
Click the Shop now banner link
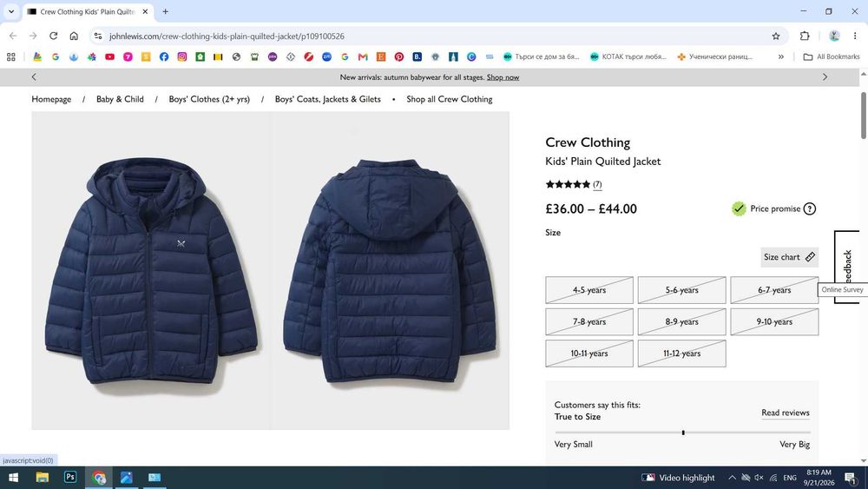503,77
